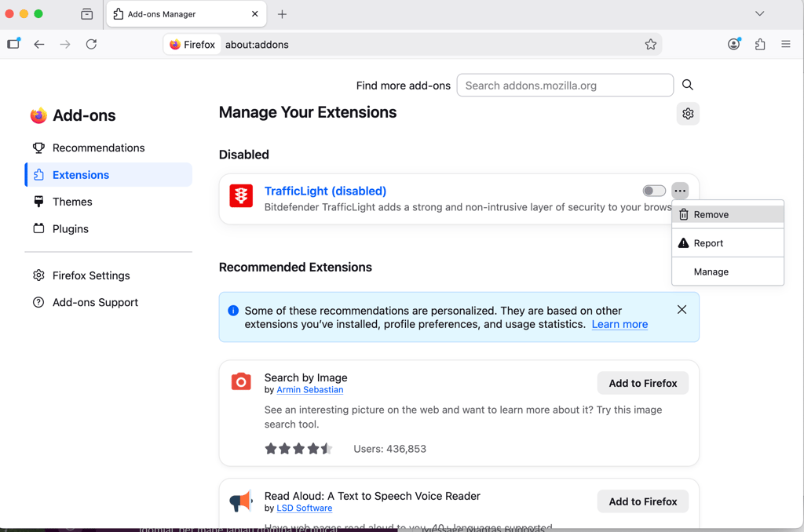Click the Search by Image star rating

pos(298,449)
